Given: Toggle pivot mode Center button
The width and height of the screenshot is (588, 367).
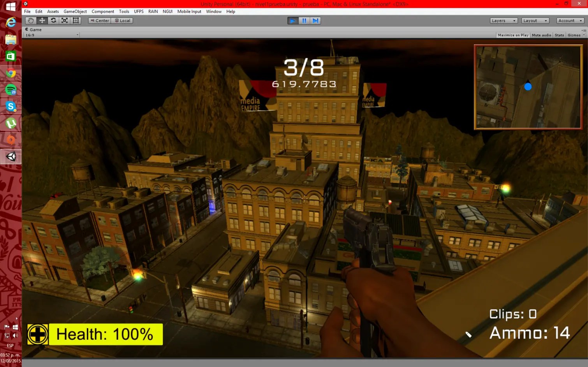Looking at the screenshot, I should (100, 21).
